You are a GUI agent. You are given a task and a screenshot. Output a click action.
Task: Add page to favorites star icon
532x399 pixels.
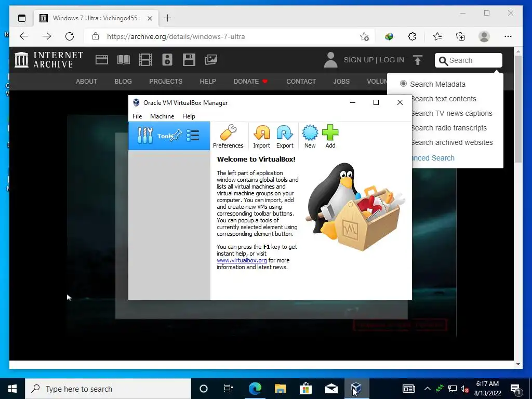click(x=364, y=36)
